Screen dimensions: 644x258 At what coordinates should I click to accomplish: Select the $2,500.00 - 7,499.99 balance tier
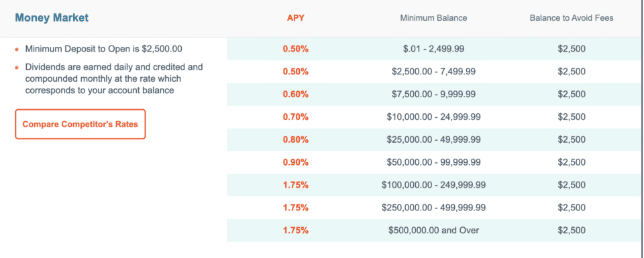[434, 72]
